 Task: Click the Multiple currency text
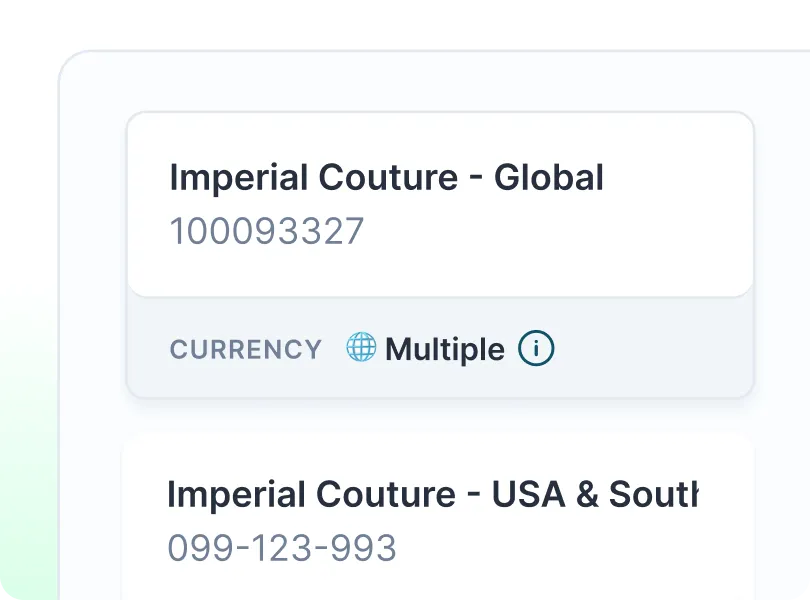click(x=445, y=350)
